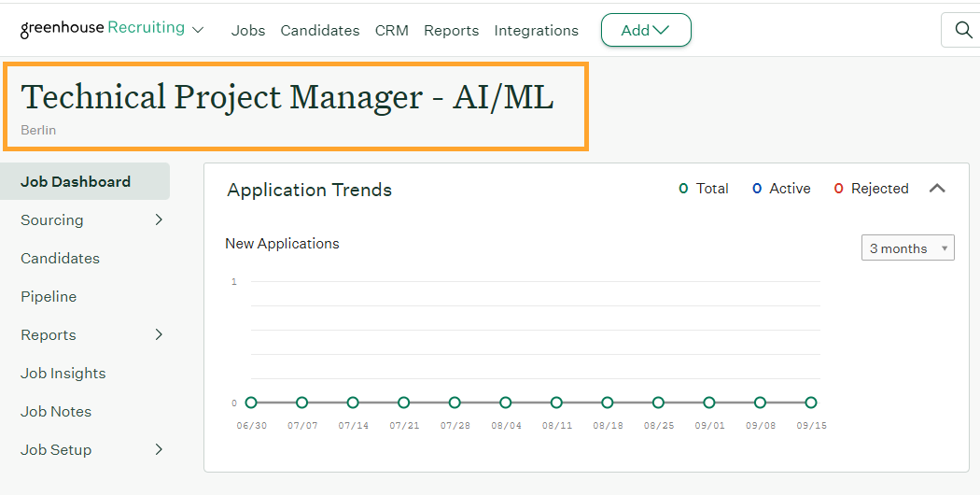Expand the Sourcing submenu arrow
This screenshot has width=980, height=495.
[158, 220]
